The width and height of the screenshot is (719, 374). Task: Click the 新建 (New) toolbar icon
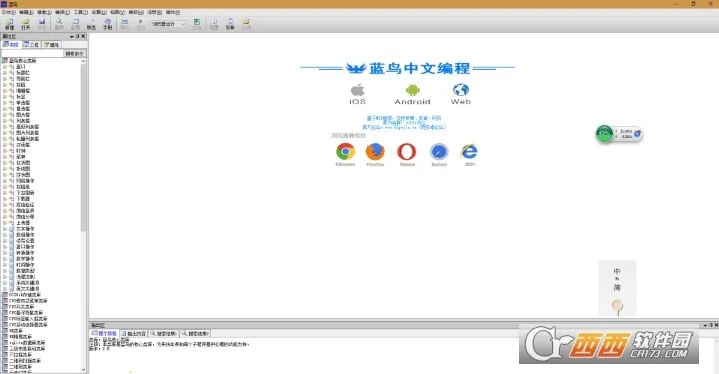[x=9, y=24]
